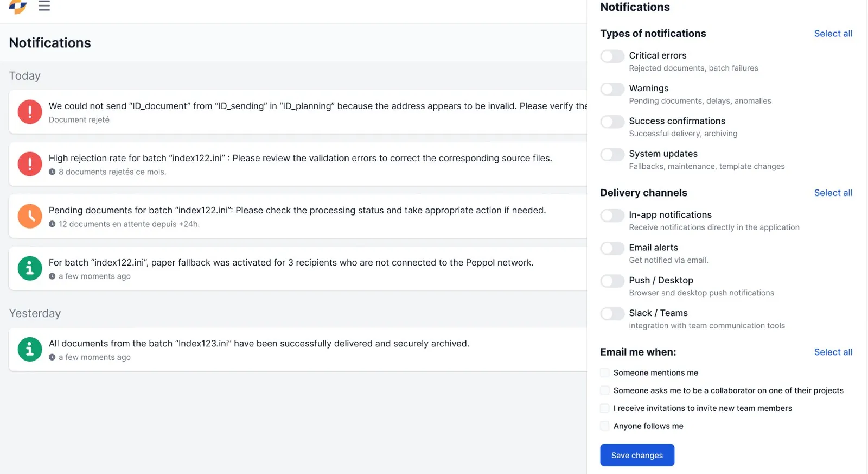This screenshot has height=474, width=868.
Task: Check Someone mentions me
Action: (605, 372)
